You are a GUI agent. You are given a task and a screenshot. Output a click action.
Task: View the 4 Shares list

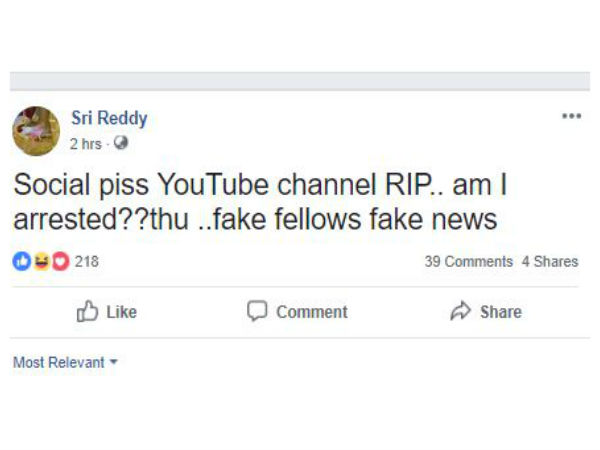click(x=549, y=262)
